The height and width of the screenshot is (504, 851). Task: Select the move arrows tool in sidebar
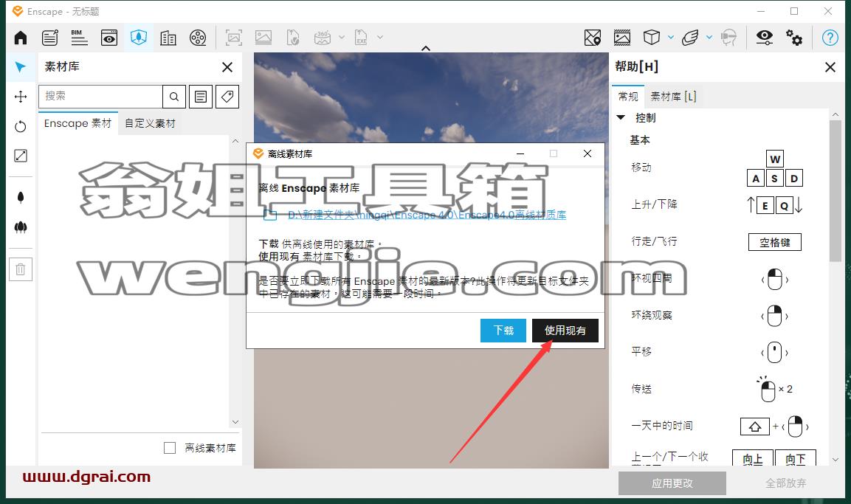point(21,97)
